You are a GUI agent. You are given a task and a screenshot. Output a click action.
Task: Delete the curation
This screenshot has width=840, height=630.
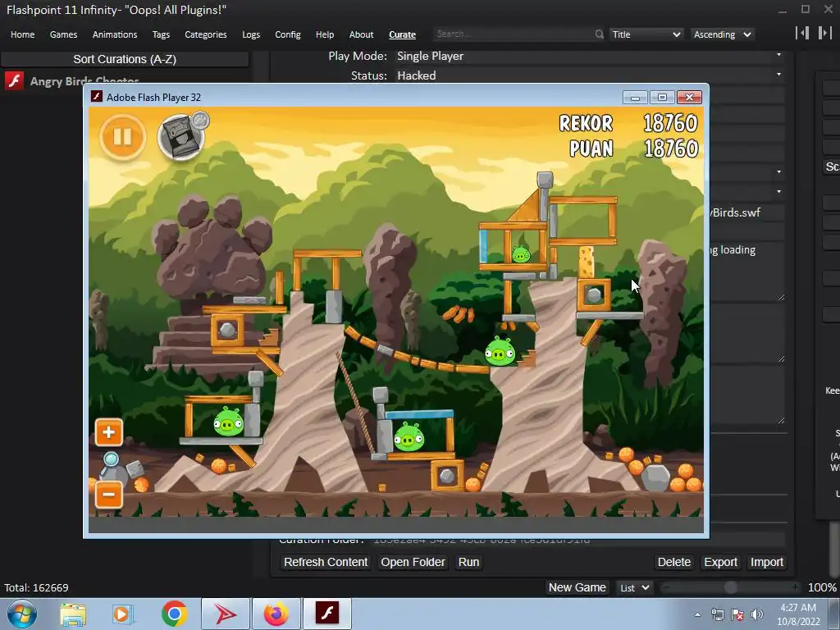point(674,562)
